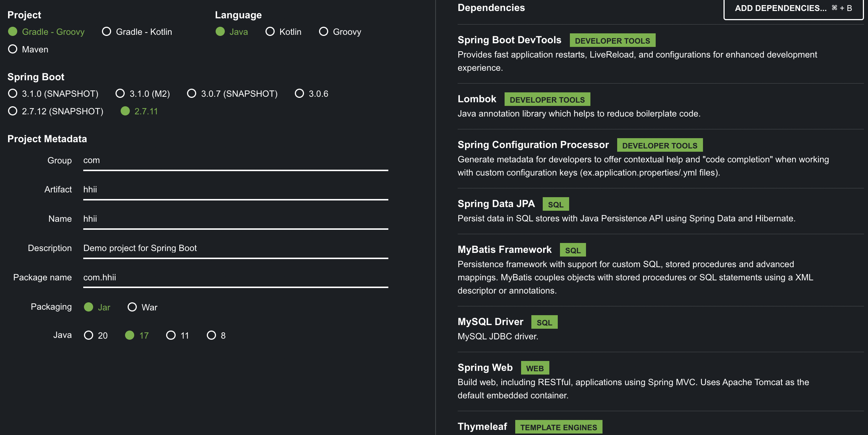This screenshot has width=868, height=435.
Task: Select Kotlin as the language
Action: pyautogui.click(x=270, y=32)
